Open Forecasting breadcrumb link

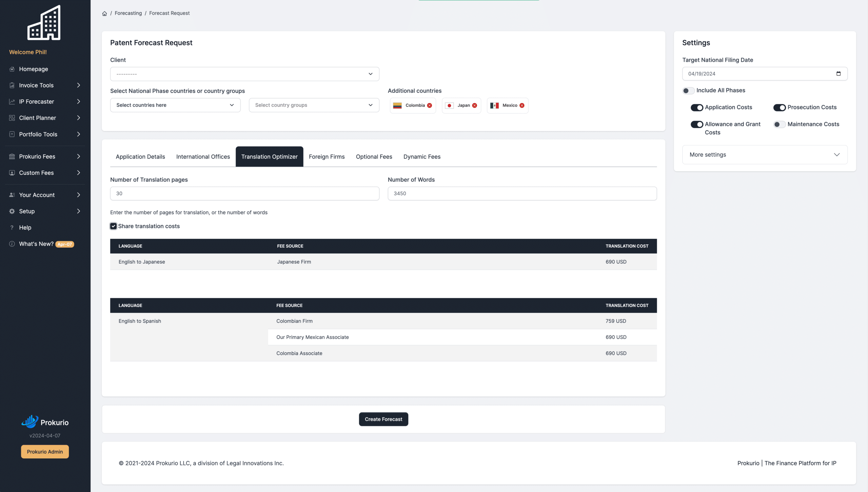(128, 14)
